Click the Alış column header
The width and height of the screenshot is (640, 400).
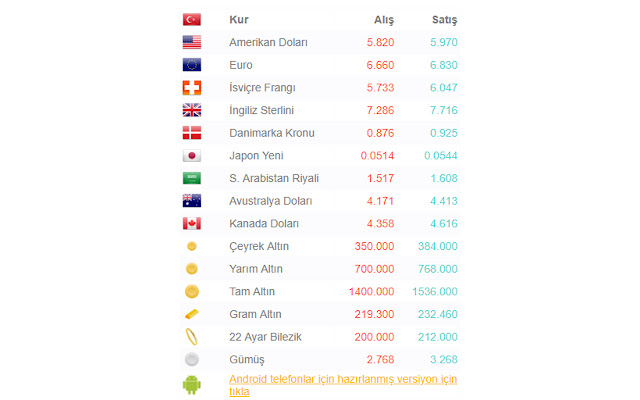[384, 20]
